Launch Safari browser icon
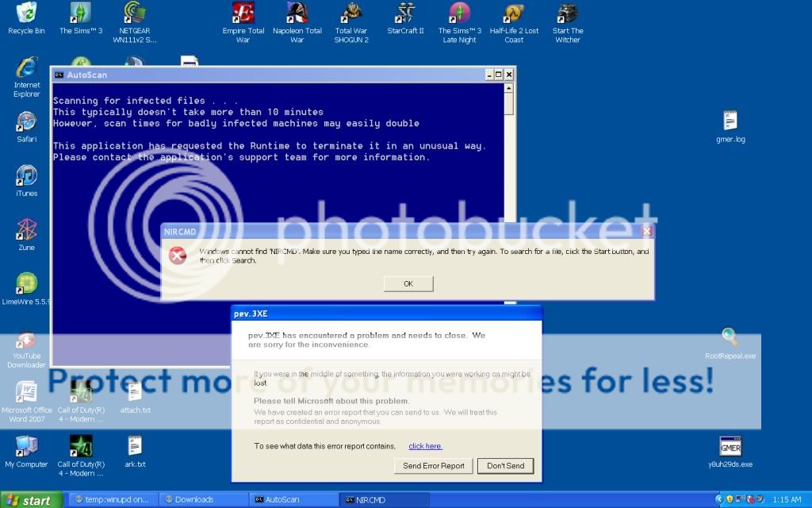The height and width of the screenshot is (508, 812). (26, 122)
